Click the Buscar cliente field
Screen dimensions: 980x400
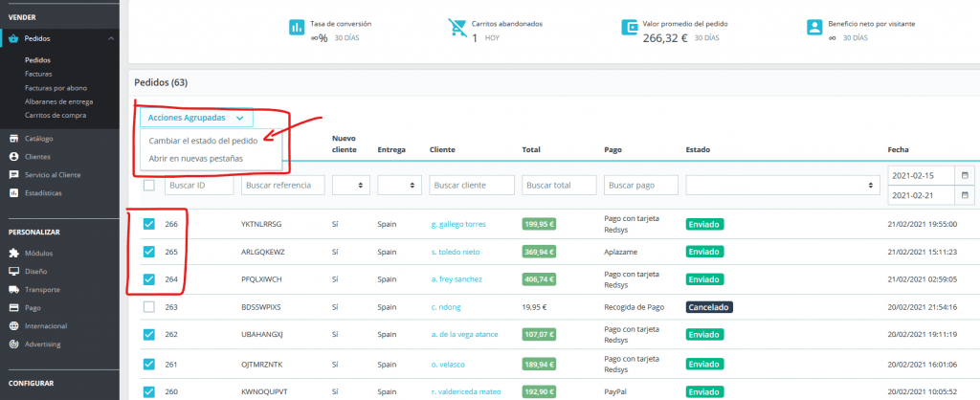point(472,185)
